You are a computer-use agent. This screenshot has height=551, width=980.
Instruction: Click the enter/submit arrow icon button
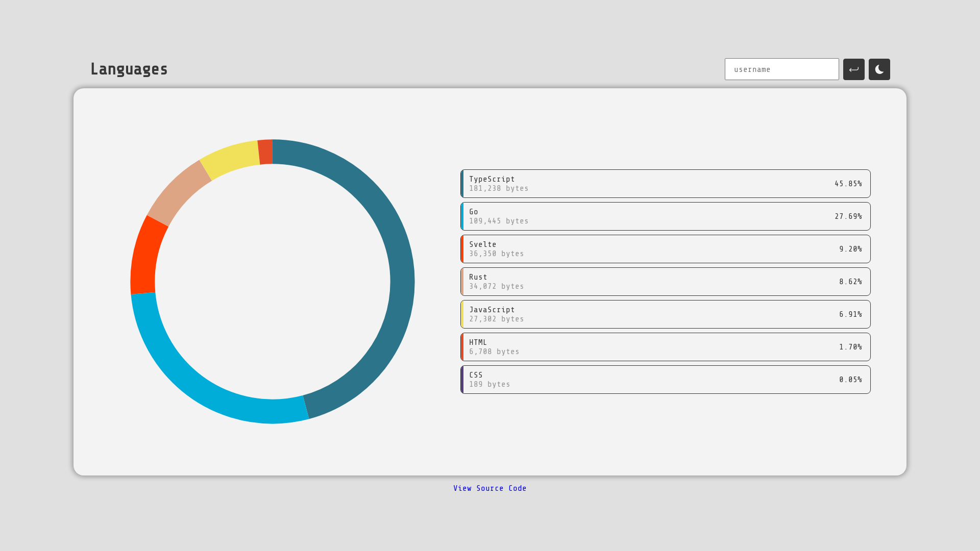[853, 69]
